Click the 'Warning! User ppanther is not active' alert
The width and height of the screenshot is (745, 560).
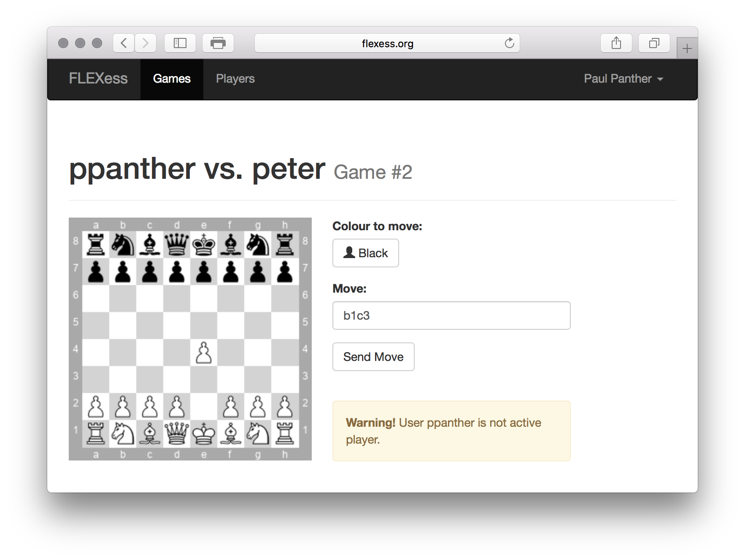coord(451,431)
